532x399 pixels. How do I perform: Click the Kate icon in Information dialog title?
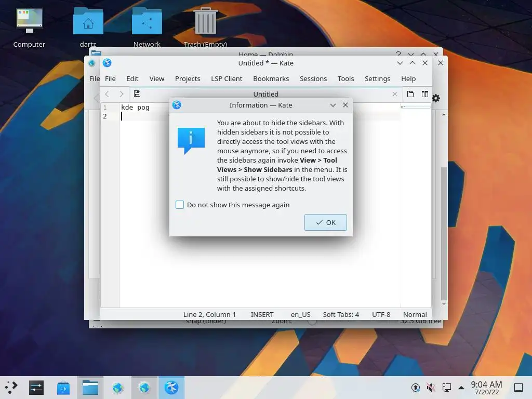point(177,105)
